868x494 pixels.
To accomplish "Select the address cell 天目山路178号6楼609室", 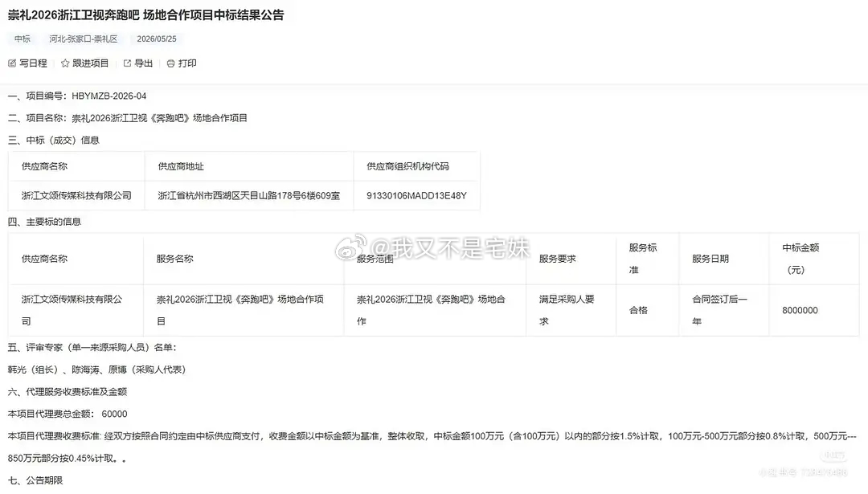I will [248, 195].
